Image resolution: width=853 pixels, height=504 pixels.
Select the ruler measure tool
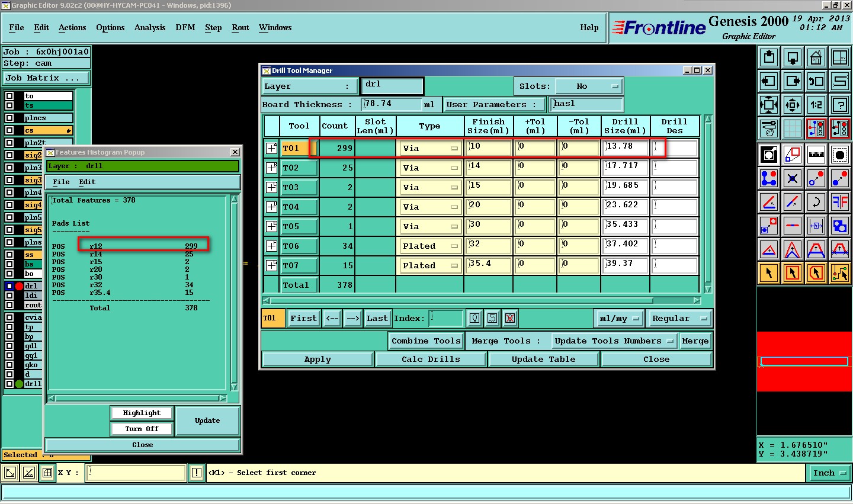[816, 155]
